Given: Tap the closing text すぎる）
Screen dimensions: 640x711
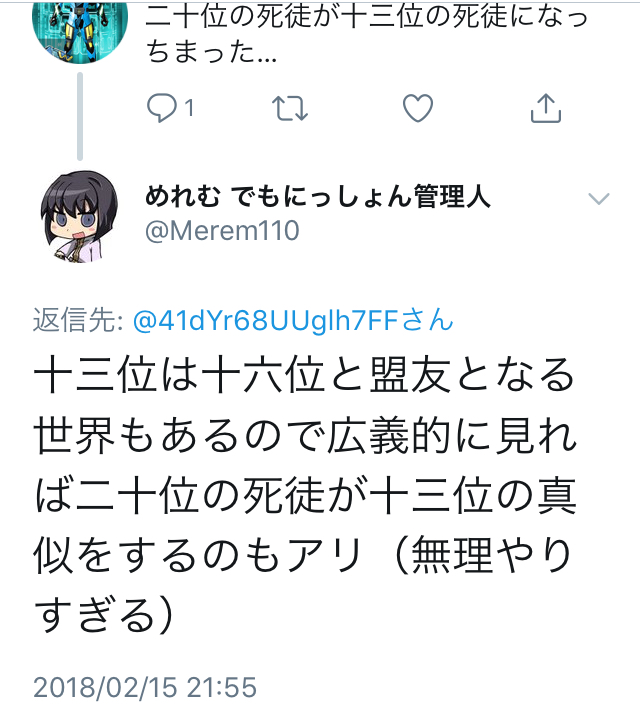Looking at the screenshot, I should tap(104, 614).
